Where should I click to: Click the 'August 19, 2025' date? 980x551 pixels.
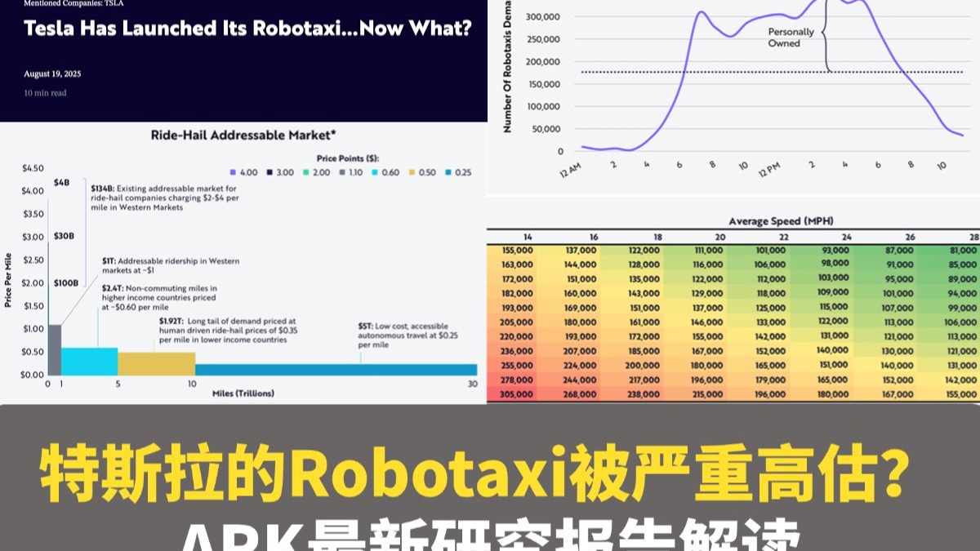[52, 73]
